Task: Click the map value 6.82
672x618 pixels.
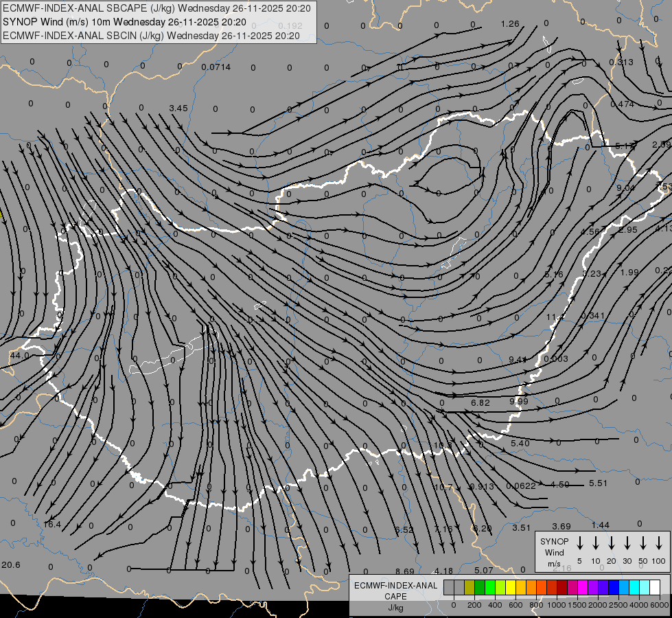Action: click(480, 402)
